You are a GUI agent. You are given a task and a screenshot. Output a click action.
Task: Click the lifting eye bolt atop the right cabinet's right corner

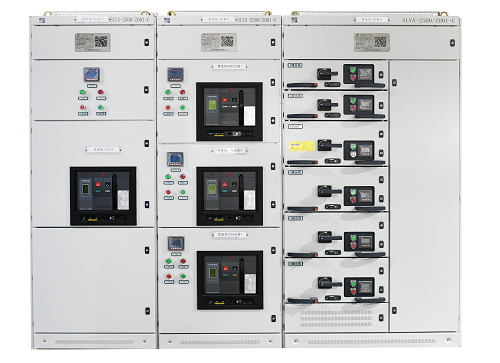[443, 14]
